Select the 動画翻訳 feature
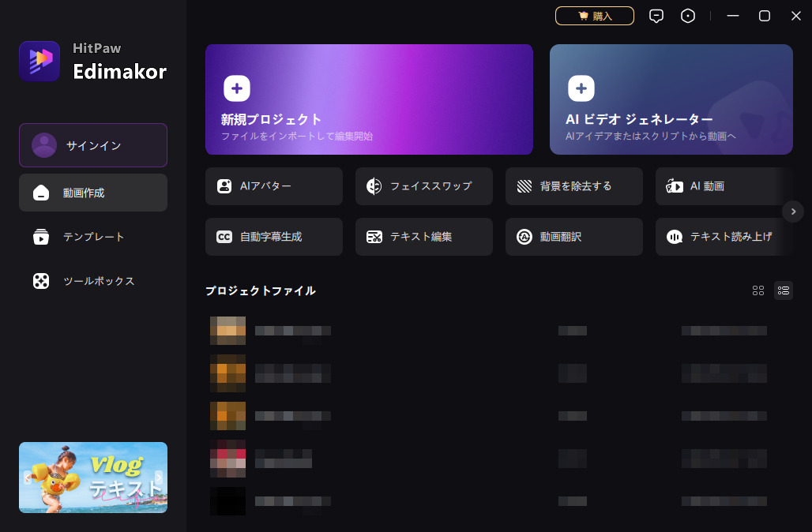Viewport: 812px width, 532px height. click(x=573, y=236)
